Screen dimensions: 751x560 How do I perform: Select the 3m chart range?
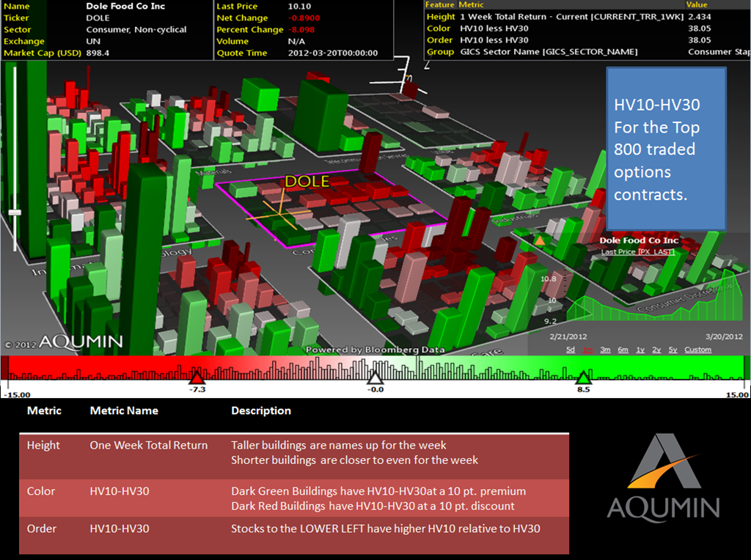pyautogui.click(x=605, y=350)
